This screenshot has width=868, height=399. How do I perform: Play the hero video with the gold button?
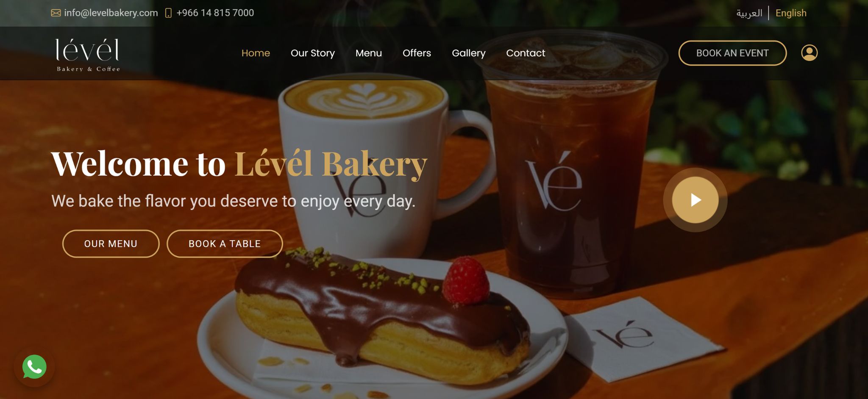(x=695, y=200)
